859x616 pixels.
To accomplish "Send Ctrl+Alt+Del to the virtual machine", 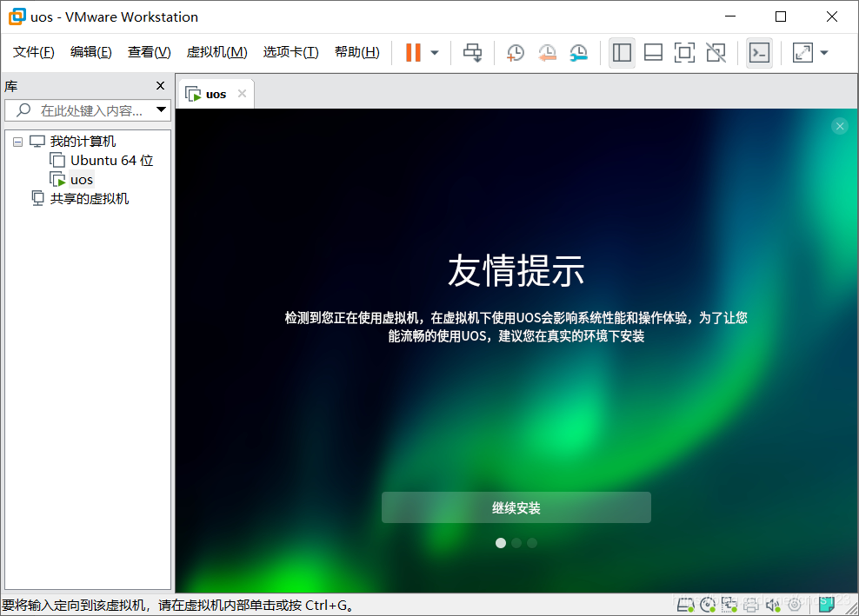I will point(472,53).
